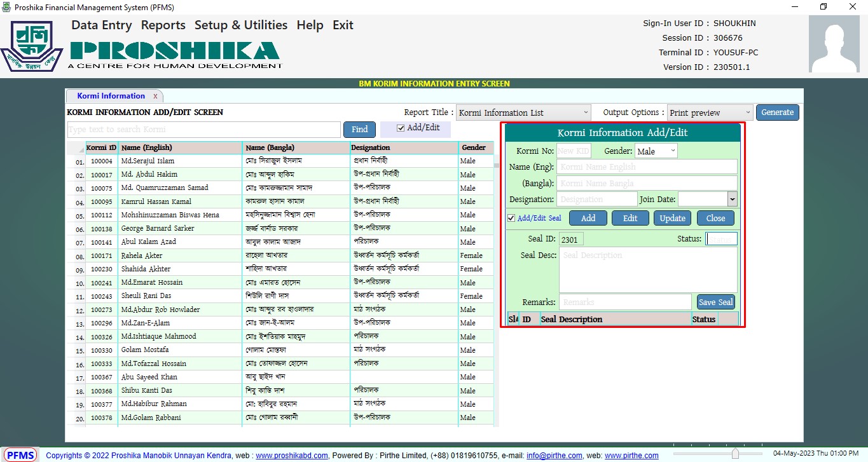Select the row Rahela Akter
The height and width of the screenshot is (462, 868).
coord(280,255)
